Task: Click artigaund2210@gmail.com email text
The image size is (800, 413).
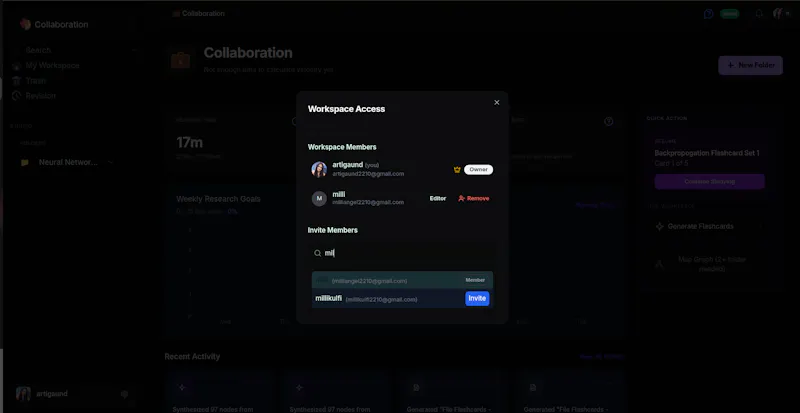Action: pos(368,174)
